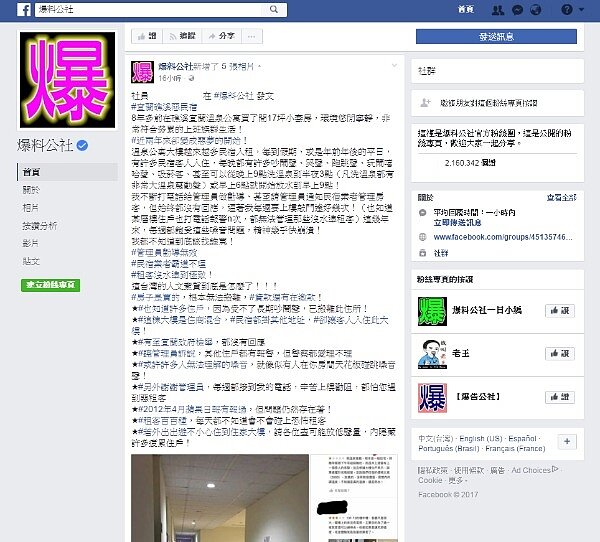
Task: Expand the post options chevron
Action: pyautogui.click(x=394, y=66)
